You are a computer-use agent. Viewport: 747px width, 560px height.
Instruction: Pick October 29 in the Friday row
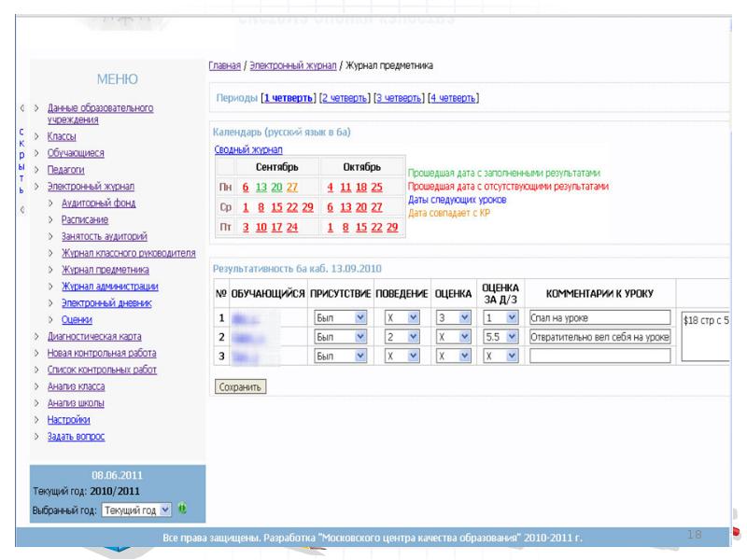(391, 227)
